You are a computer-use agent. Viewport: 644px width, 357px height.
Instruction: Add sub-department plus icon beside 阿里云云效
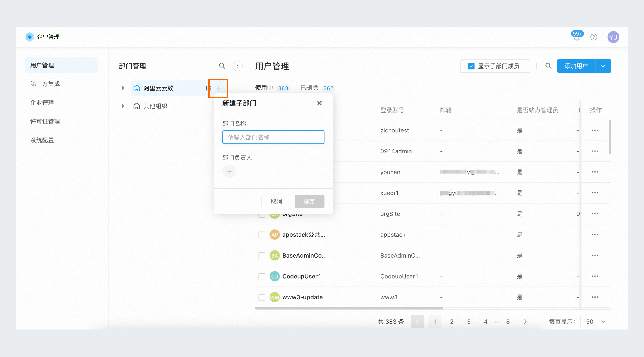[219, 88]
